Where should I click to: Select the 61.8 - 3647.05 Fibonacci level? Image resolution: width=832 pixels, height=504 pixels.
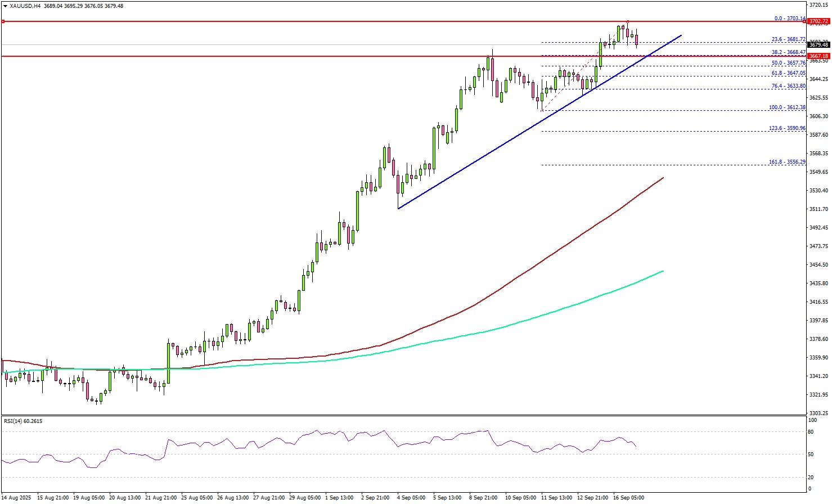[x=788, y=73]
